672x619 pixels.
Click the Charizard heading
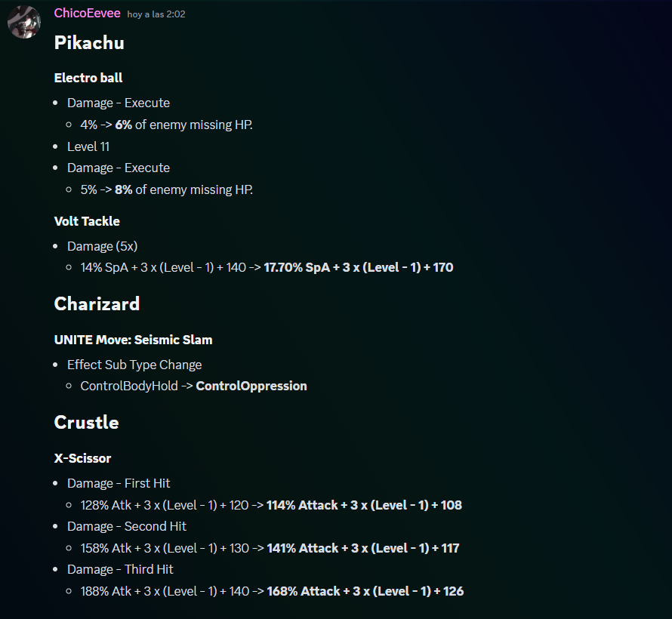(x=97, y=303)
